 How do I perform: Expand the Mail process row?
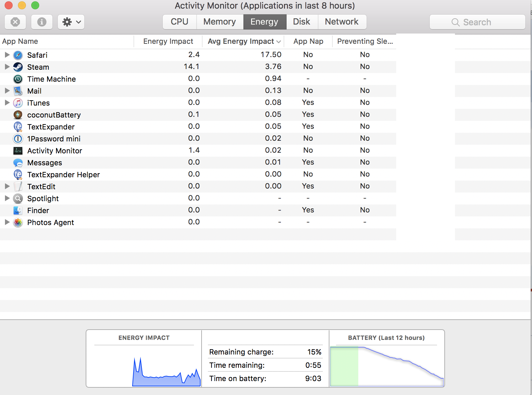pyautogui.click(x=7, y=91)
